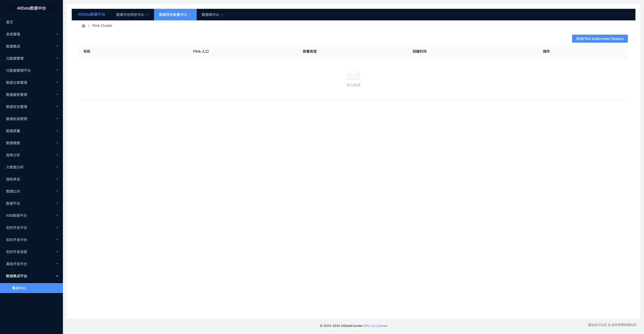Click the Flink Cluster breadcrumb text
The image size is (644, 334).
point(102,26)
